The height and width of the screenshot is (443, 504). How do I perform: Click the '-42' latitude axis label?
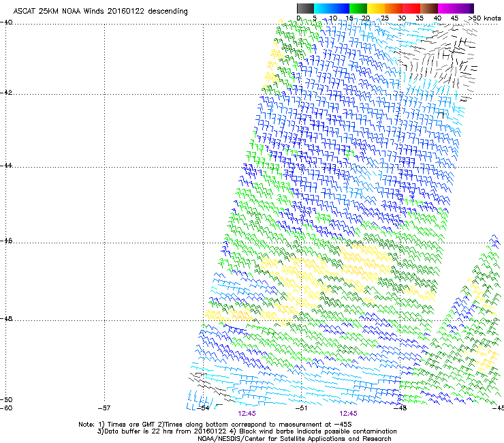[6, 92]
